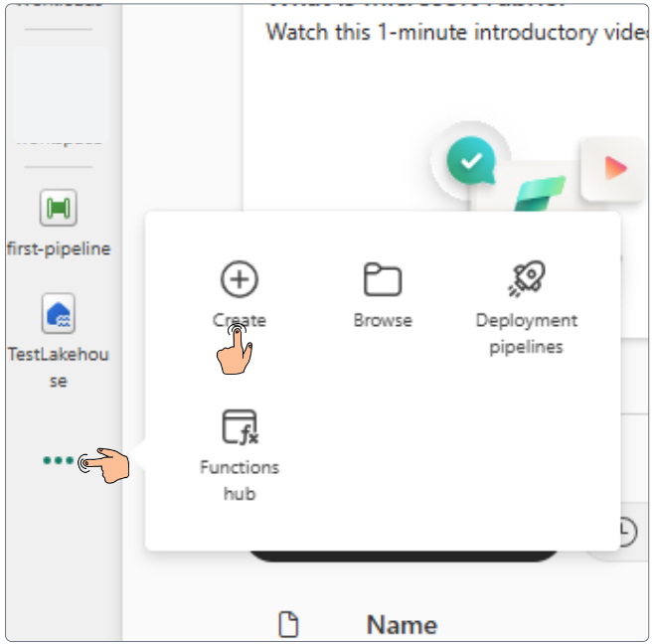The image size is (654, 644).
Task: Open the Functions hub icon
Action: coord(239,426)
